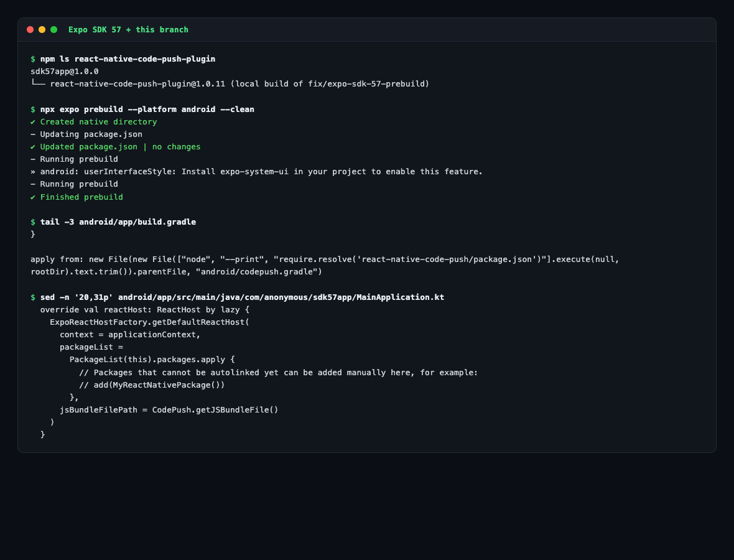This screenshot has height=560, width=734.
Task: Select the 'npx expo prebuild --platform android --clean' command
Action: point(147,109)
